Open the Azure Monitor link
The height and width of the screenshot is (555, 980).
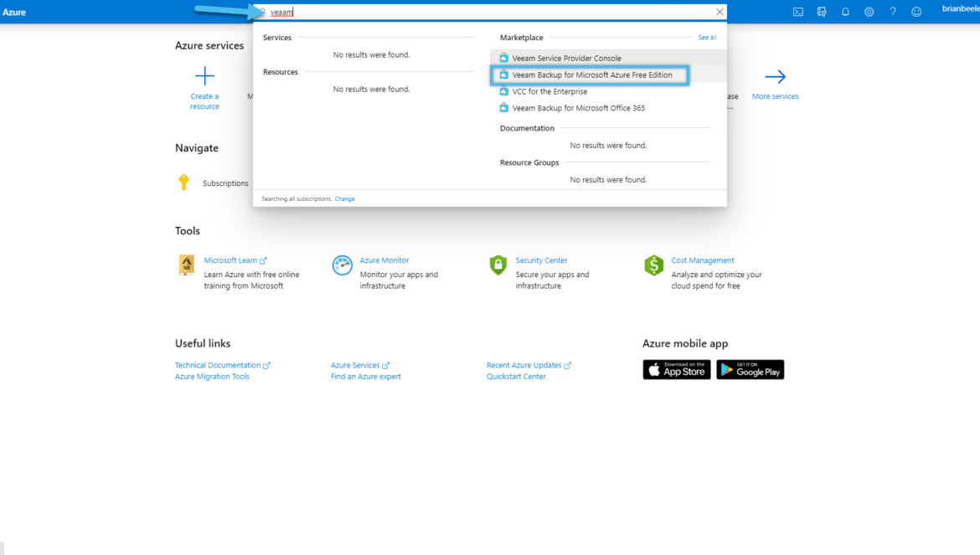384,260
